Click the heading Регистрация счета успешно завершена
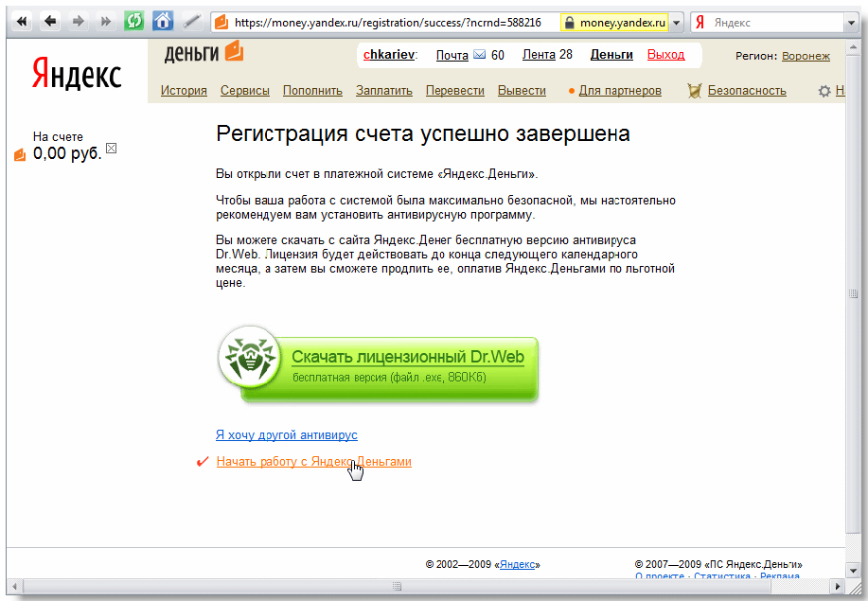Viewport: 868px width, 601px height. [423, 134]
